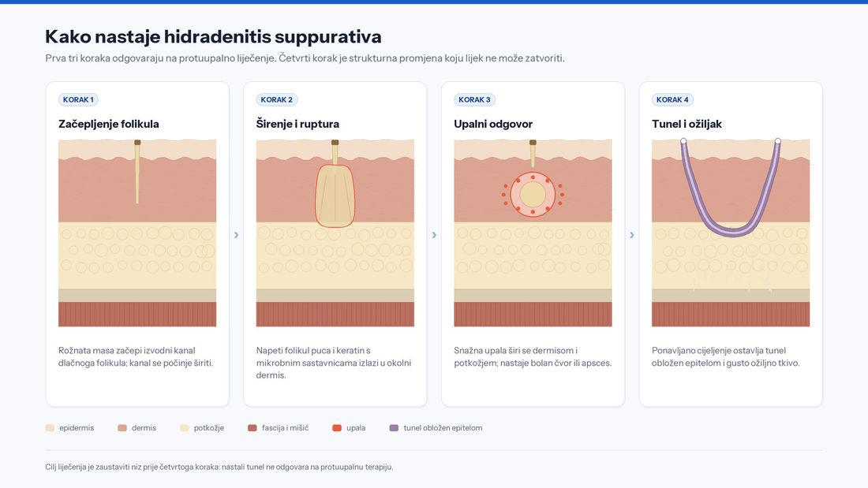Click the left tunnel opening on skin surface

point(683,141)
